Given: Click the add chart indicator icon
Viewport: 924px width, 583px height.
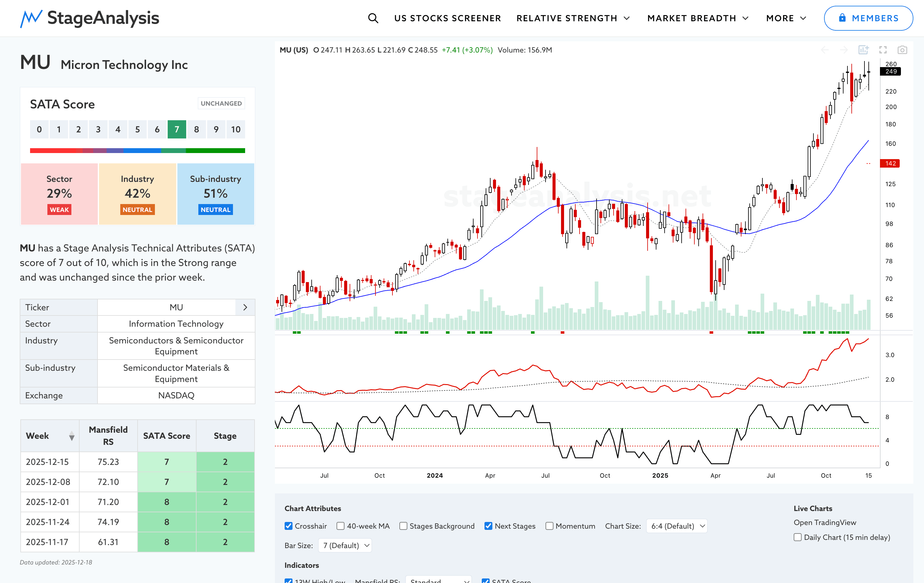Looking at the screenshot, I should click(x=863, y=50).
